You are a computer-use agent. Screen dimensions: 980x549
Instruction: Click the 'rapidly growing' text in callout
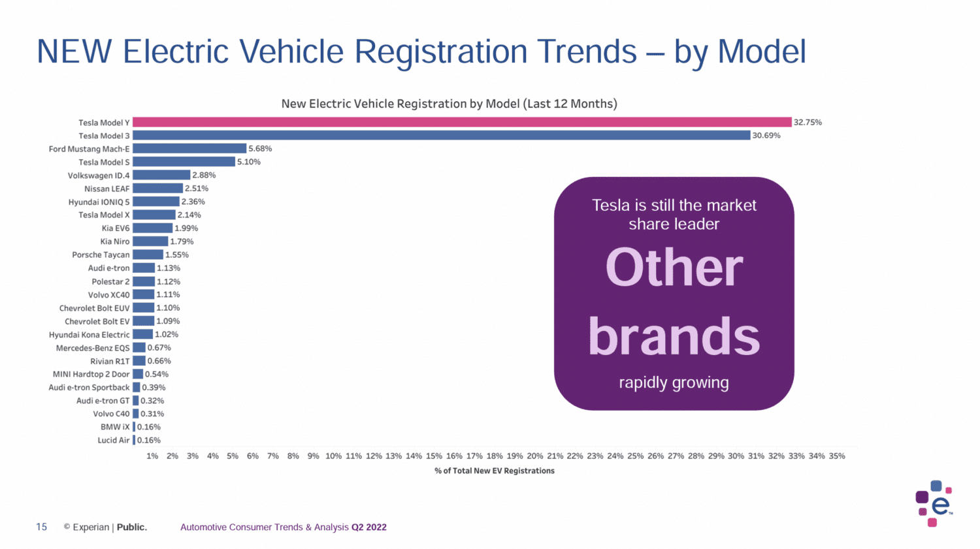click(674, 383)
